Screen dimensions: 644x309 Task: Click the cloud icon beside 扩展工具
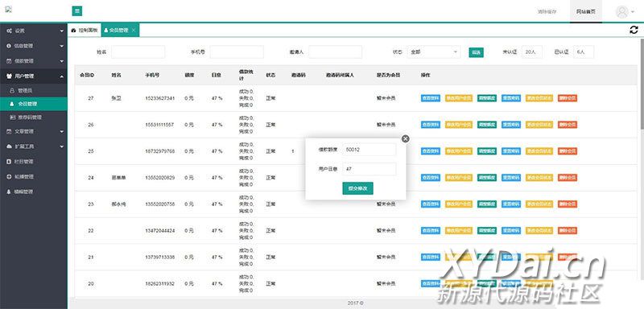click(9, 146)
